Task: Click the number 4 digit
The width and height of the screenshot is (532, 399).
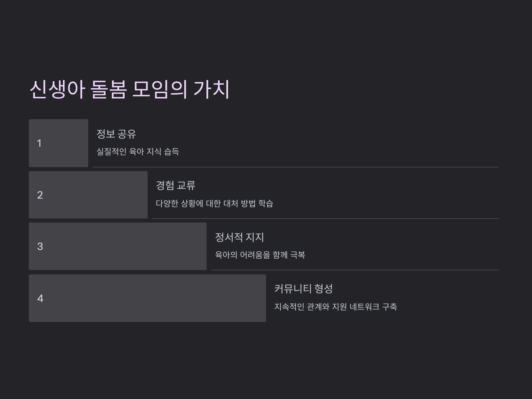Action: tap(40, 298)
